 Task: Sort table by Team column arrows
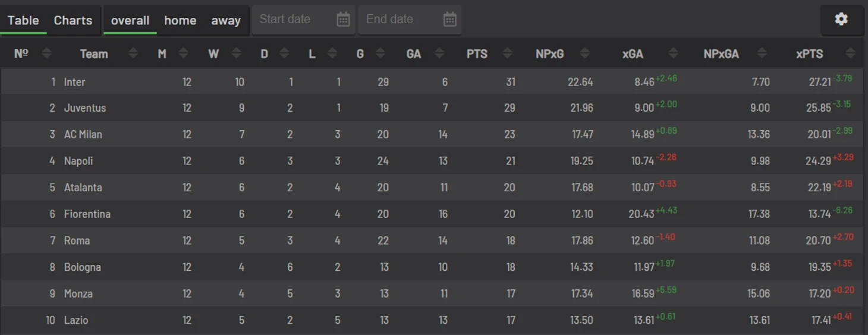pos(133,53)
